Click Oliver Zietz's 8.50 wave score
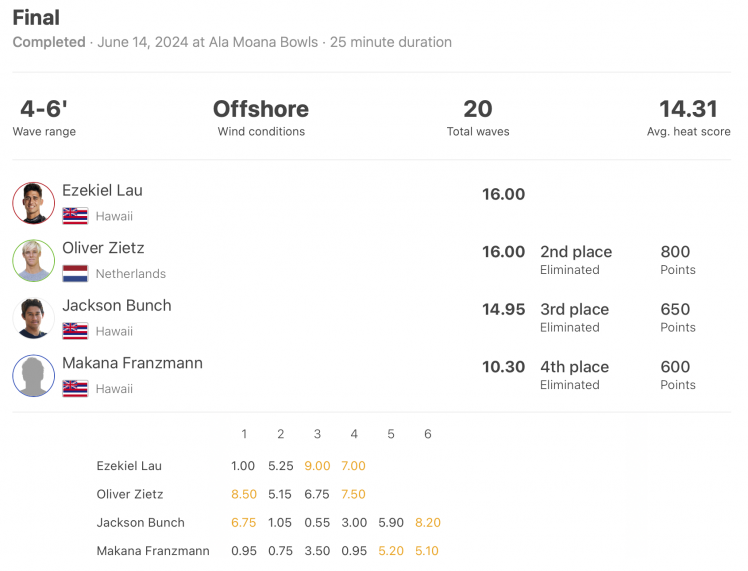 click(244, 494)
